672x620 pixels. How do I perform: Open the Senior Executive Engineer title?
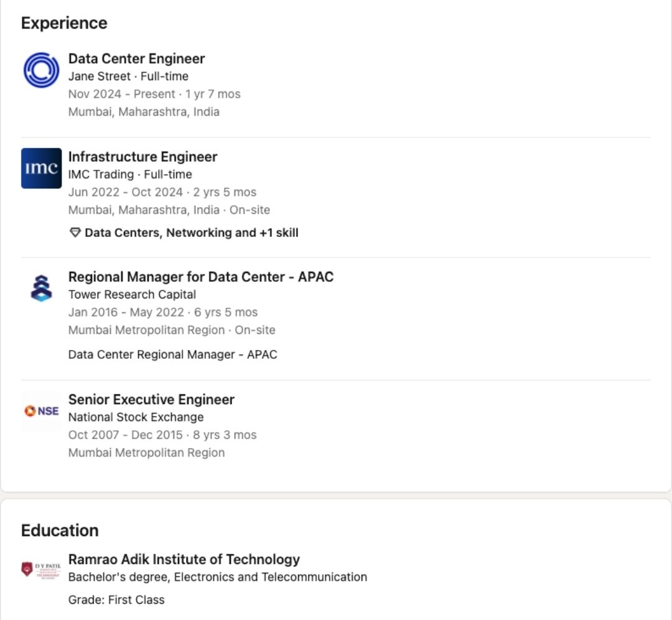(x=151, y=399)
